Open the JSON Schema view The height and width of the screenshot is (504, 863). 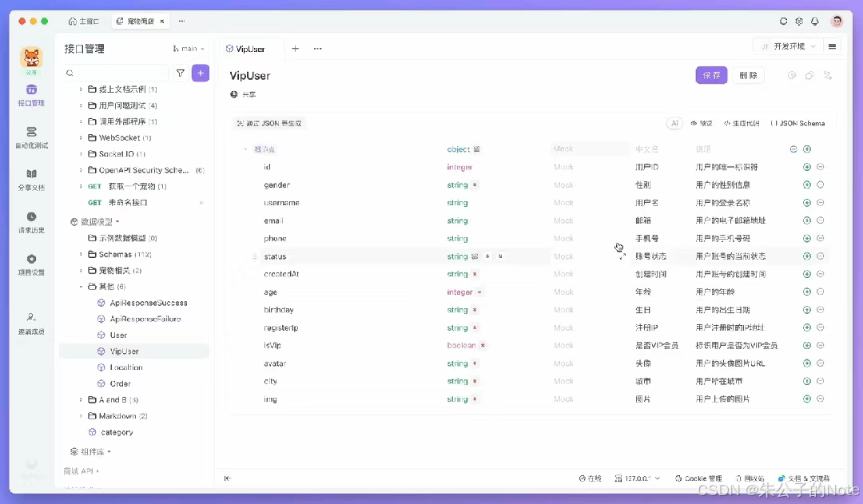tap(797, 123)
